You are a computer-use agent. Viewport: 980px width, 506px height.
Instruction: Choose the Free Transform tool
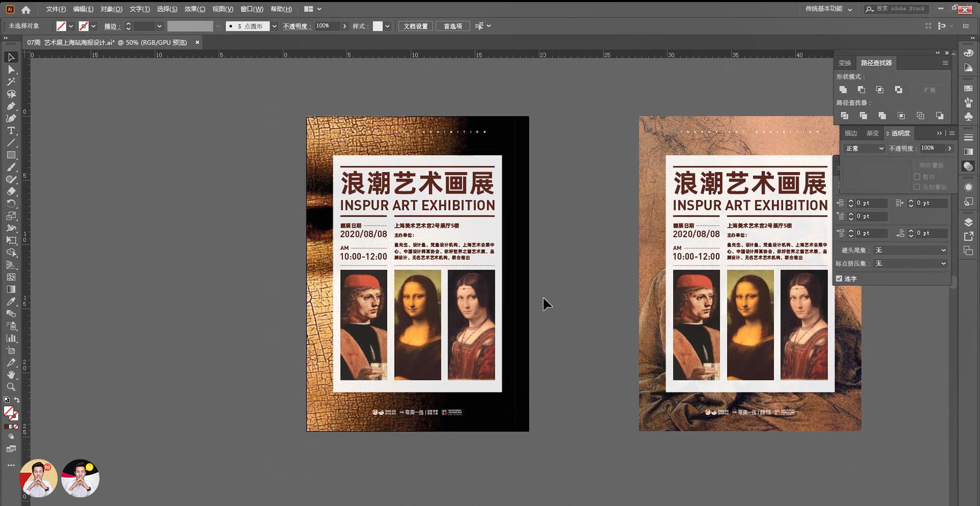pos(11,240)
